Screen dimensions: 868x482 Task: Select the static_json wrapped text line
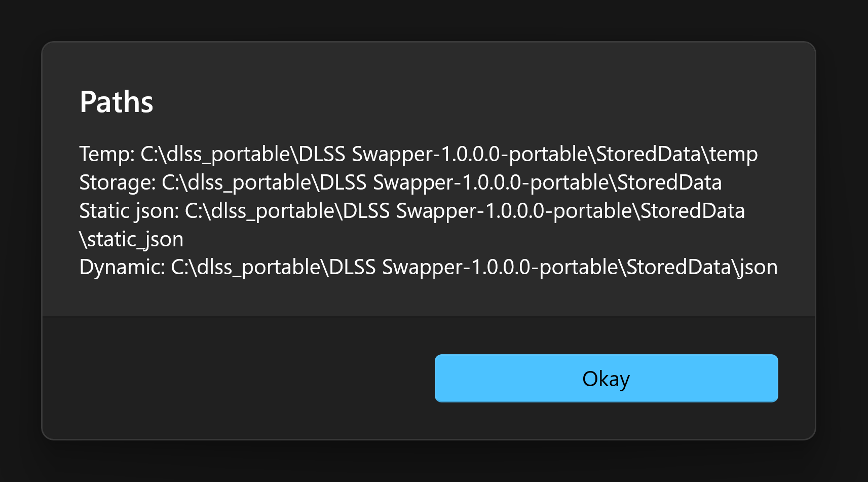[132, 239]
